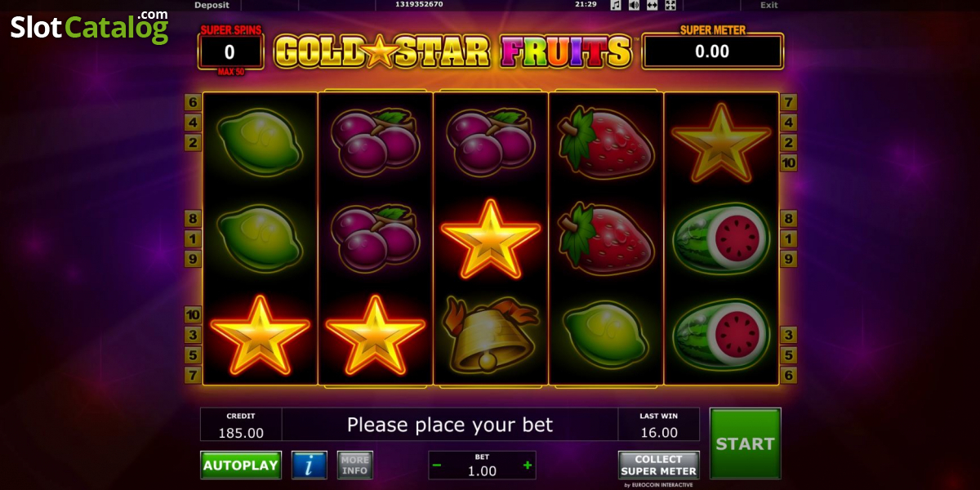Select payline 6 marker on the left

point(193,102)
